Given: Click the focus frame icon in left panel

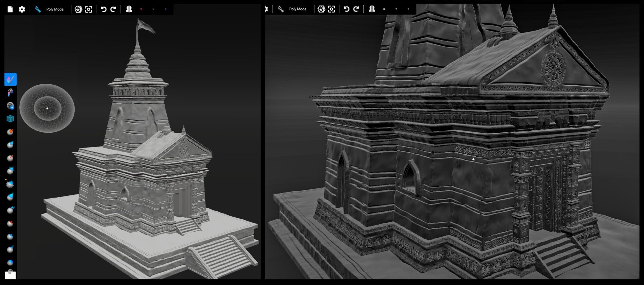Looking at the screenshot, I should pos(89,9).
